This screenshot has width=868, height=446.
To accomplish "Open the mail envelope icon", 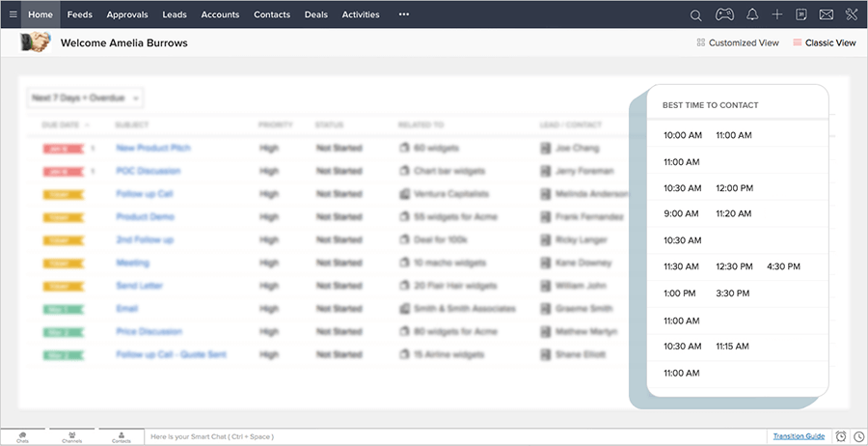I will tap(826, 14).
